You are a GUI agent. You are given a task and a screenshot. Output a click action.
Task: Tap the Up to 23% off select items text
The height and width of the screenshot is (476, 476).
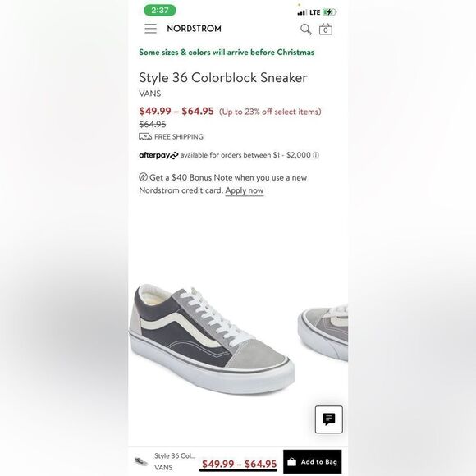(270, 112)
